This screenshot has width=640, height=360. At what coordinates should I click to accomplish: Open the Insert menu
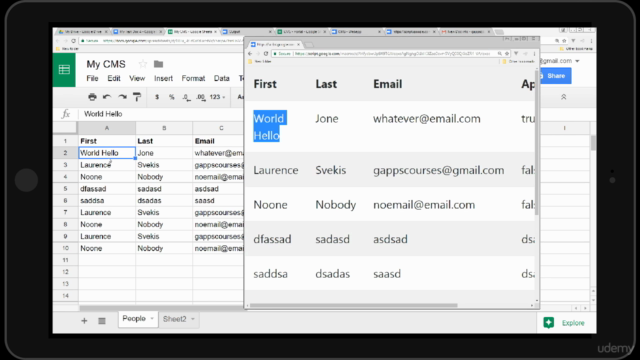[163, 78]
